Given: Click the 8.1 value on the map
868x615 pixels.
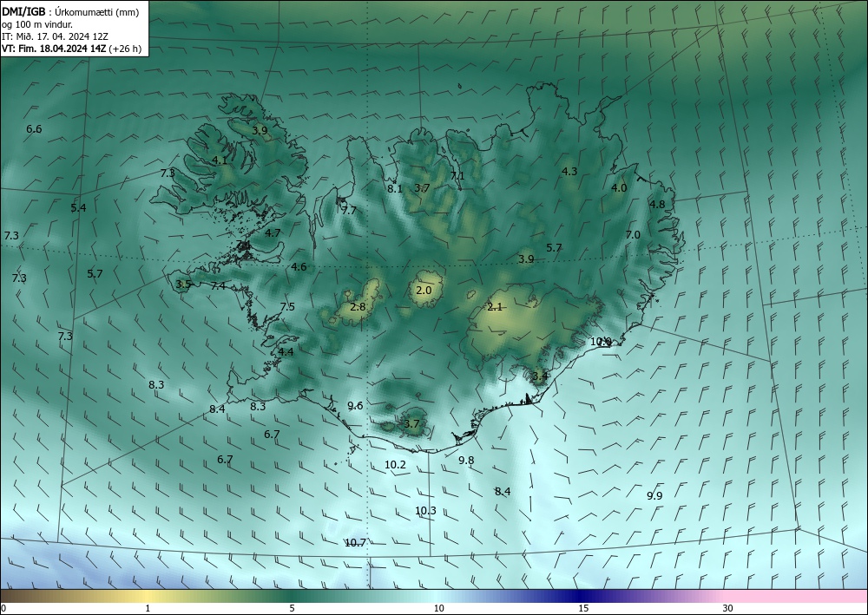Looking at the screenshot, I should 395,188.
